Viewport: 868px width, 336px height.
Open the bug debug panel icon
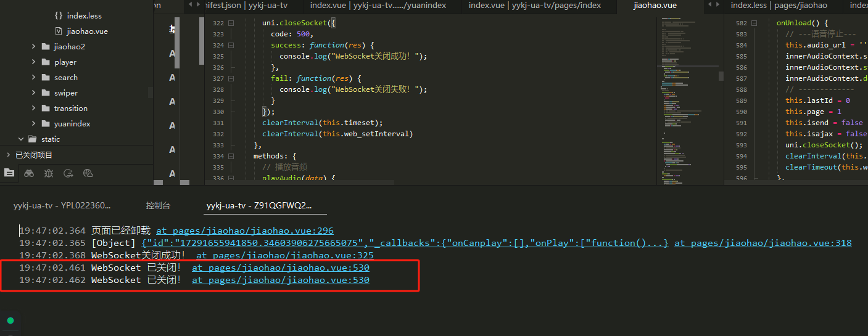pyautogui.click(x=49, y=173)
